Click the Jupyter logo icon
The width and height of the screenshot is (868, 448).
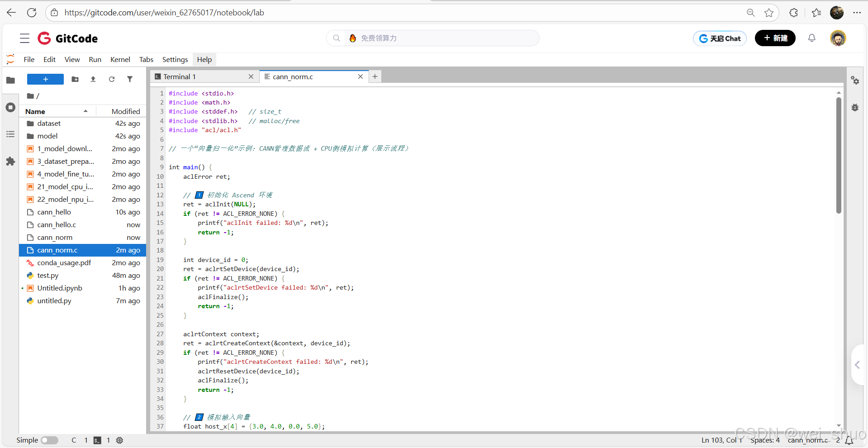(x=10, y=59)
